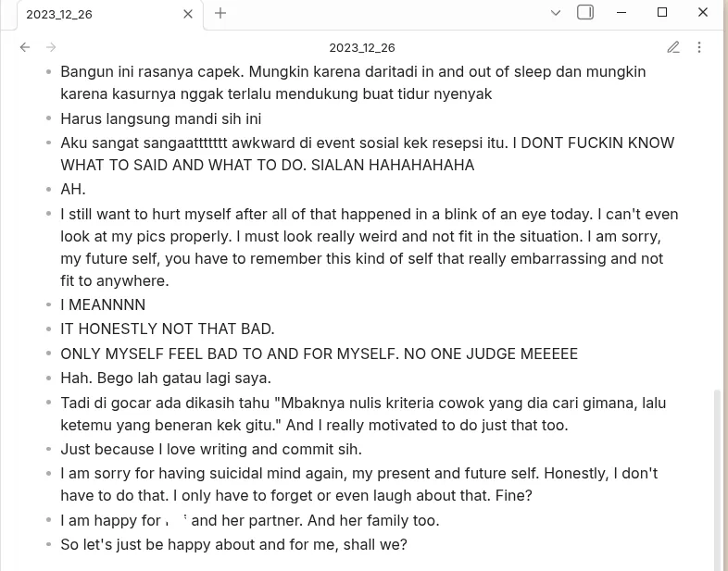Click the "IT HONESTLY NOT THAT BAD." line
Image resolution: width=728 pixels, height=571 pixels.
click(168, 329)
